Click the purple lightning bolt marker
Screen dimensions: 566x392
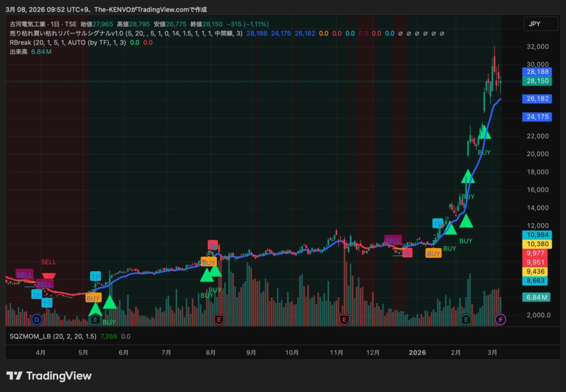point(501,319)
